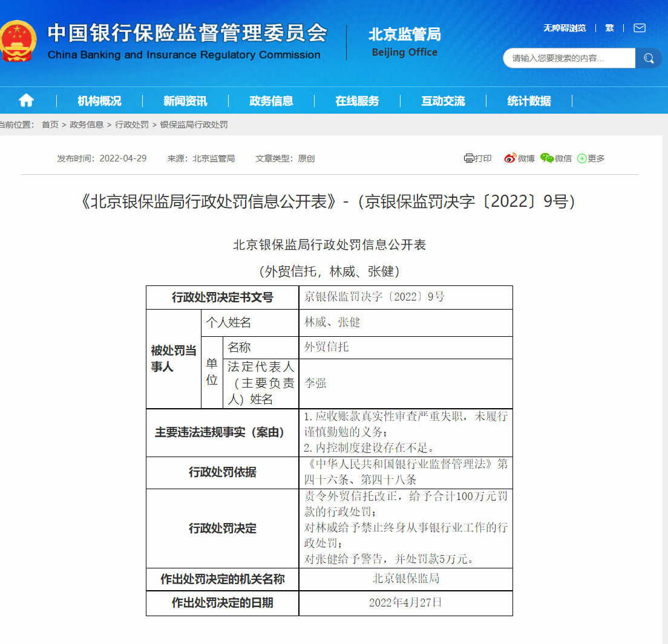Click the search magnifier button
668x644 pixels.
click(x=649, y=58)
